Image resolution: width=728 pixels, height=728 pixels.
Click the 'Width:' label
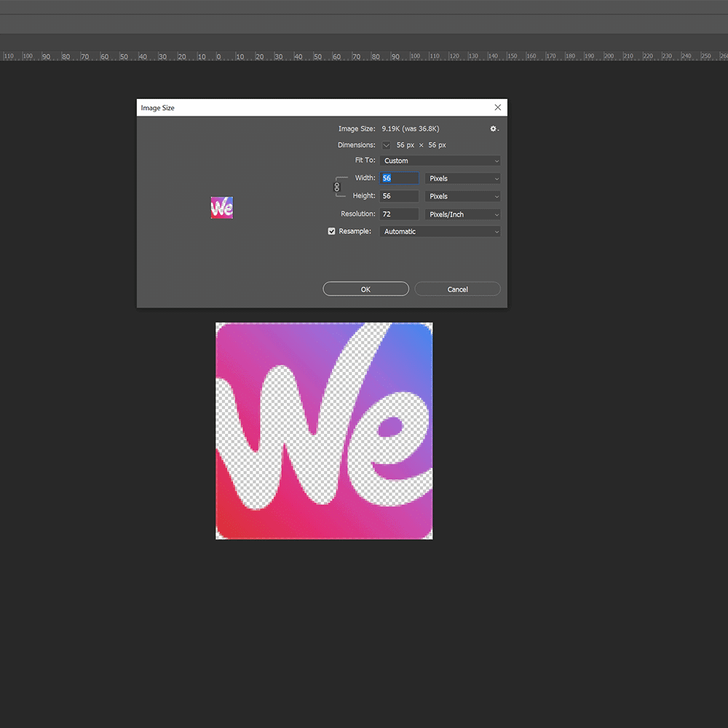pyautogui.click(x=365, y=178)
